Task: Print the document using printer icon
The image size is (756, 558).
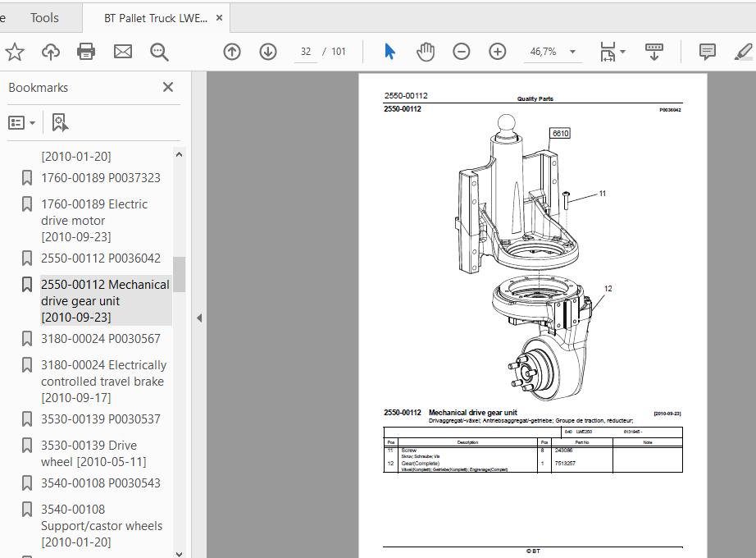Action: click(x=86, y=52)
